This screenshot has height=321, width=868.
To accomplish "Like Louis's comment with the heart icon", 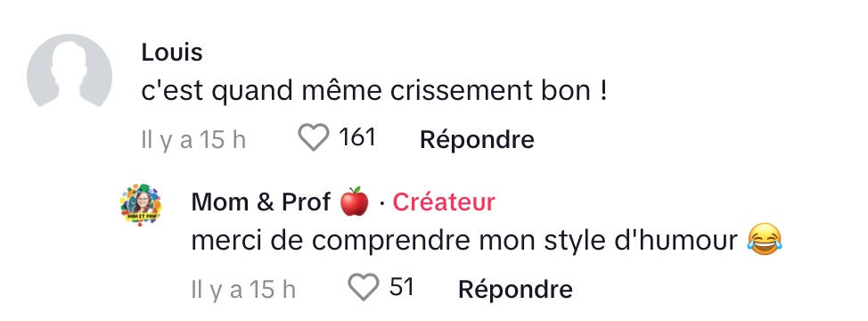I will tap(314, 137).
